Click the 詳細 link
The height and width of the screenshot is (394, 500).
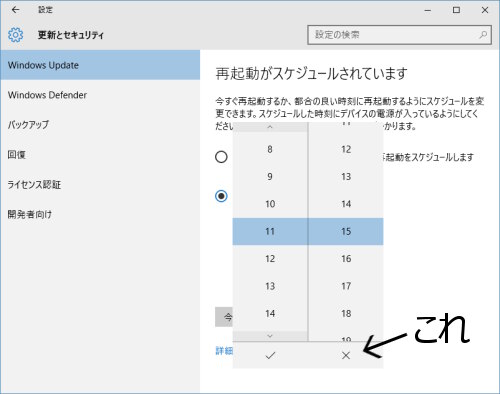tap(224, 351)
